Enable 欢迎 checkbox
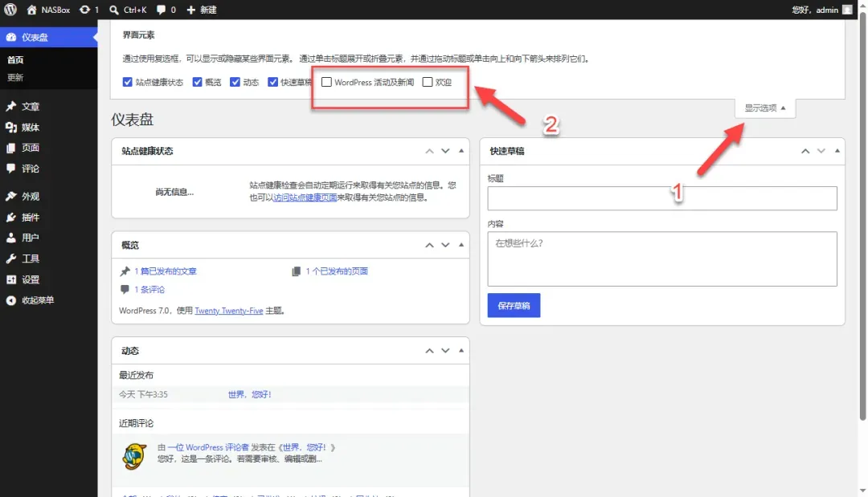This screenshot has width=868, height=497. pyautogui.click(x=428, y=82)
